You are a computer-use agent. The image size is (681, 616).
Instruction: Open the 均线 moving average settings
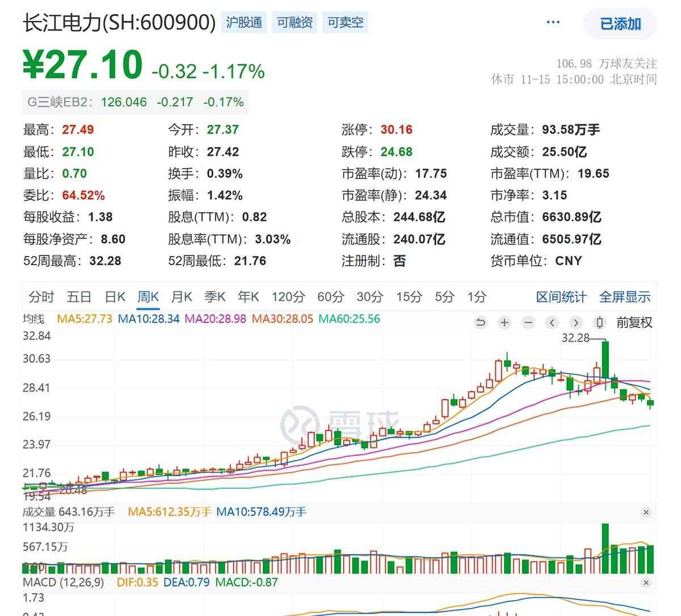[33, 319]
